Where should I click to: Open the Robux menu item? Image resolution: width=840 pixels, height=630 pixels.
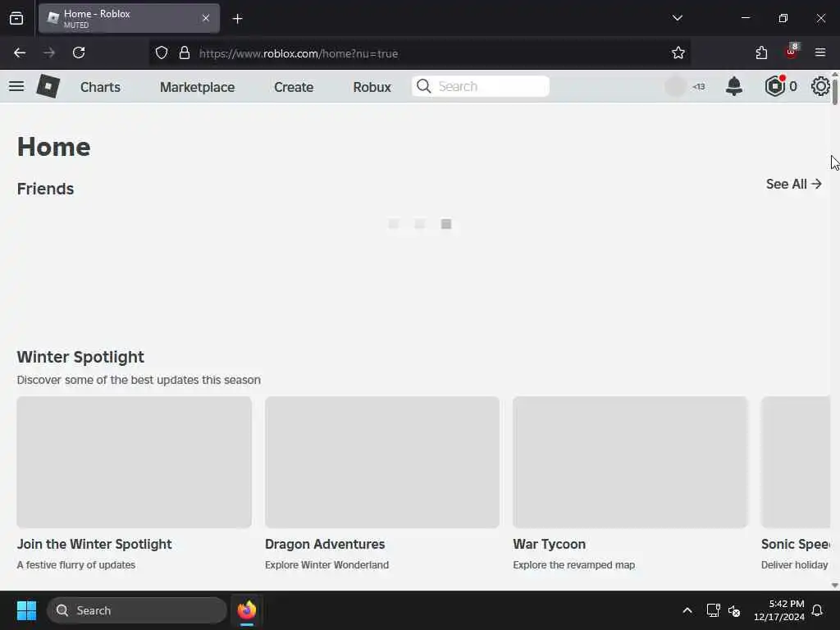click(x=372, y=87)
